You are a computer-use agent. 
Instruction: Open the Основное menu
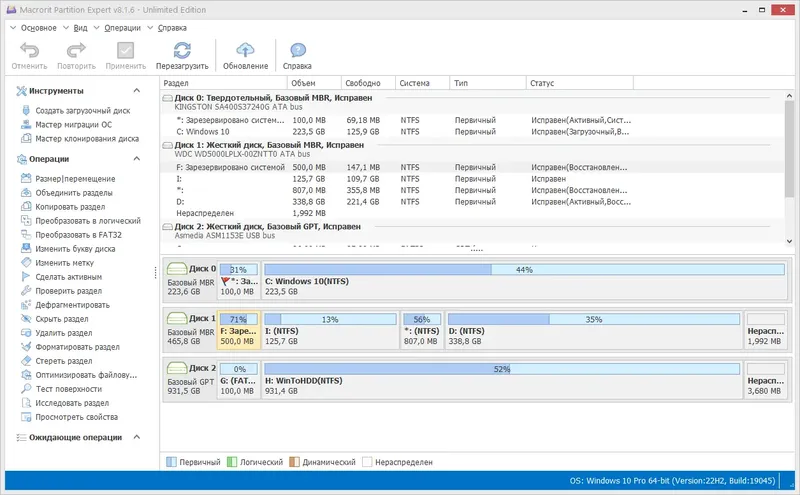click(38, 28)
